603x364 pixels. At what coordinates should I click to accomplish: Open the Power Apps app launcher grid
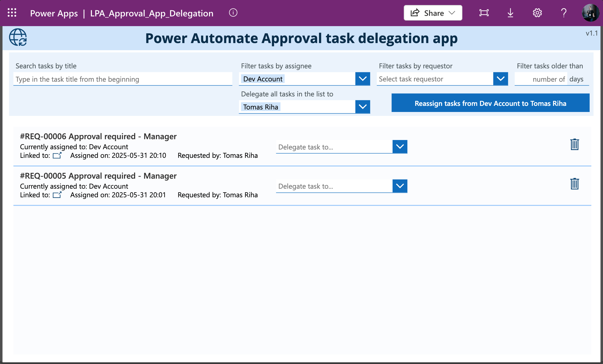pyautogui.click(x=12, y=13)
